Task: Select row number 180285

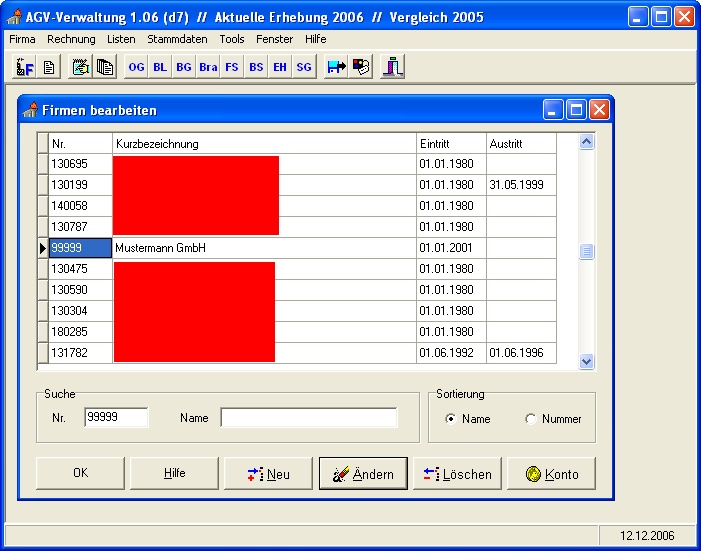Action: 80,332
